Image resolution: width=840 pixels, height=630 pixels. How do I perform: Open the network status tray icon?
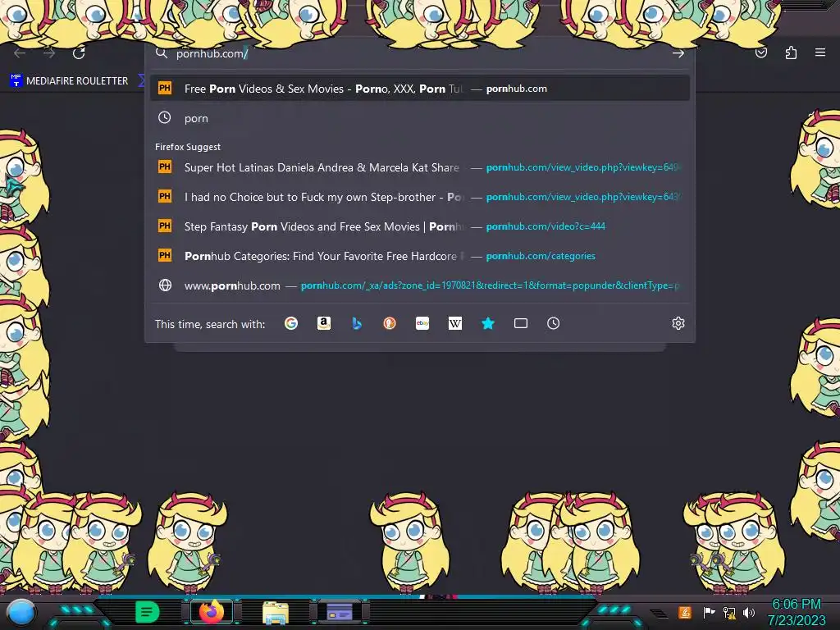pos(729,613)
